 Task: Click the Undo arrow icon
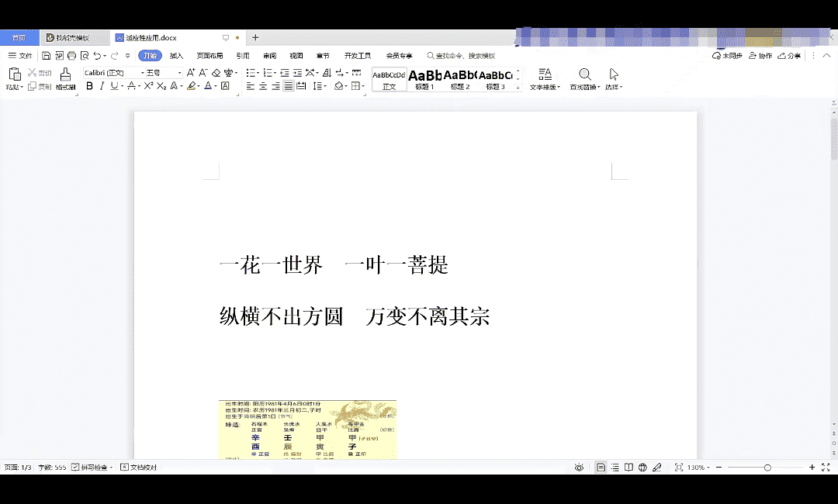point(97,56)
